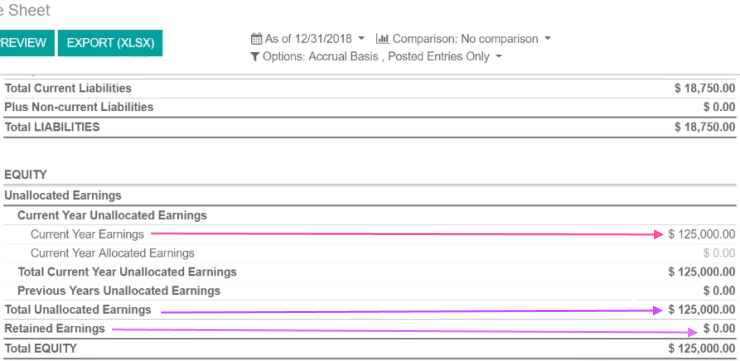Expand Previous Years Unallocated Earnings row
This screenshot has height=361, width=740.
(119, 291)
